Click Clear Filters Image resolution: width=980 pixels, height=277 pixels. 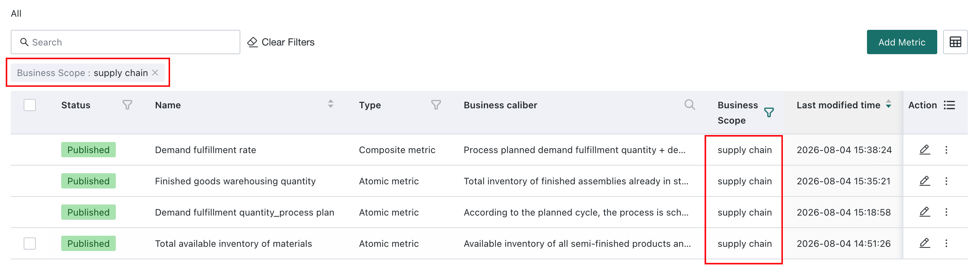(281, 42)
